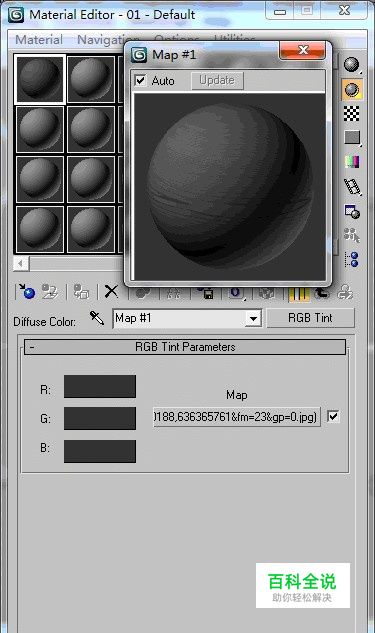Viewport: 375px width, 633px height.
Task: Select the second sample slot in second row
Action: coord(91,129)
